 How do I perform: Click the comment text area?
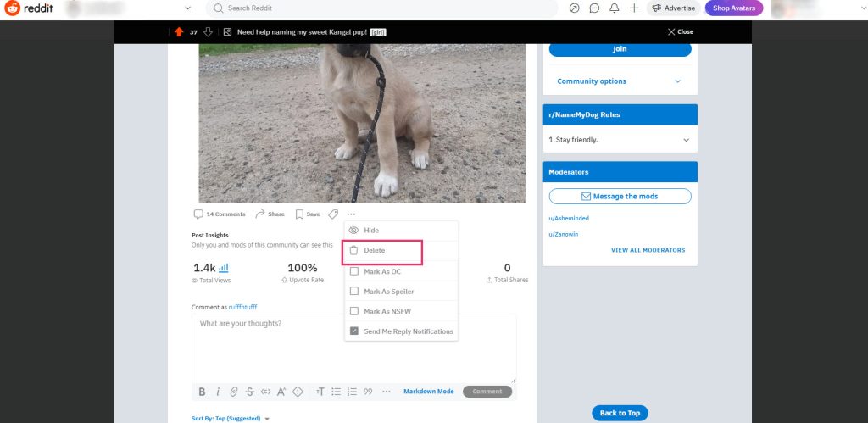(353, 348)
